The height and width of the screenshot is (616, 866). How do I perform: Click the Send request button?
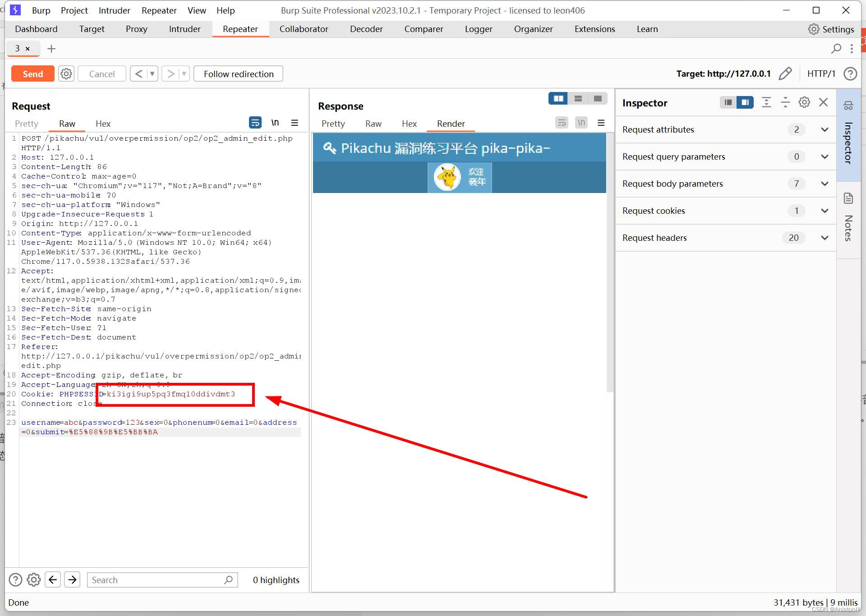(x=33, y=74)
